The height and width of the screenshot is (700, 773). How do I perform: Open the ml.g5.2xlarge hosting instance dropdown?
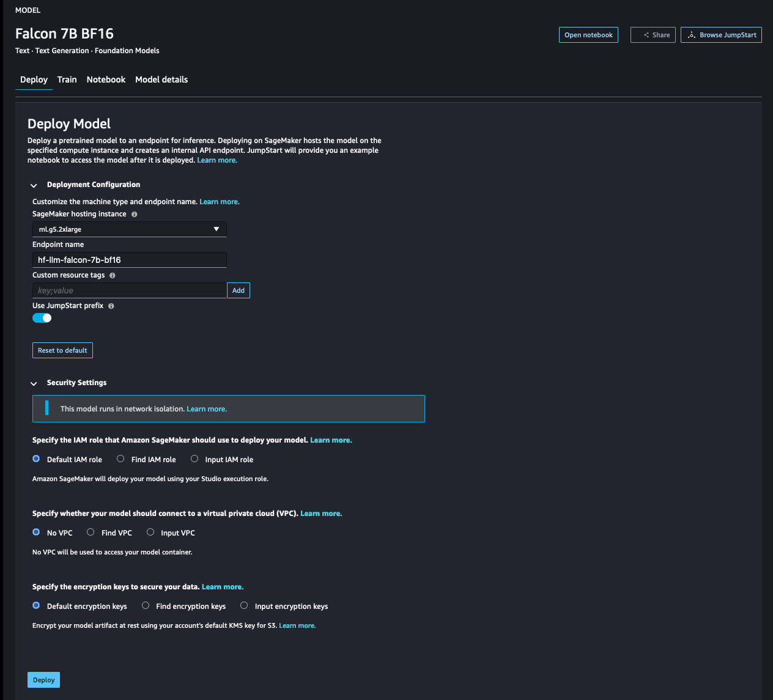pos(130,229)
